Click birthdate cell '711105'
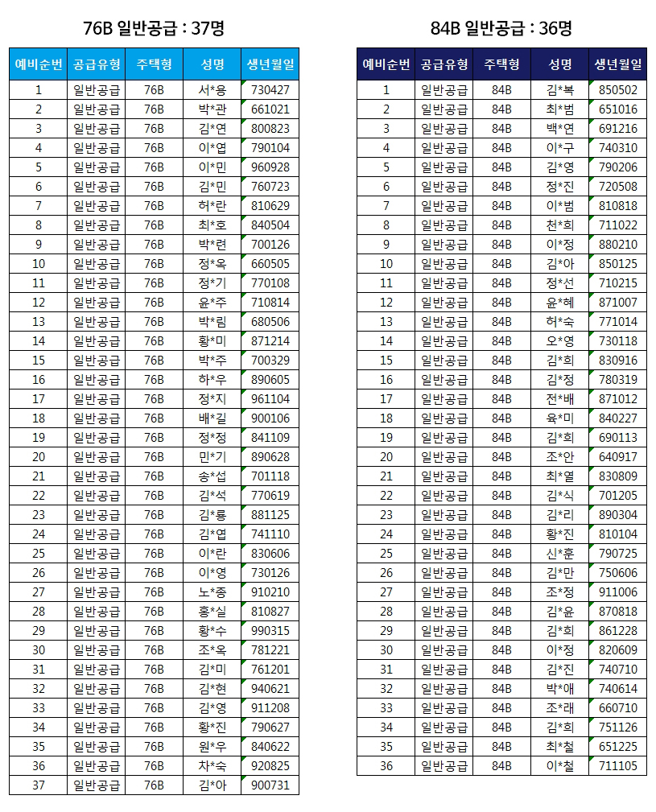 tap(617, 766)
